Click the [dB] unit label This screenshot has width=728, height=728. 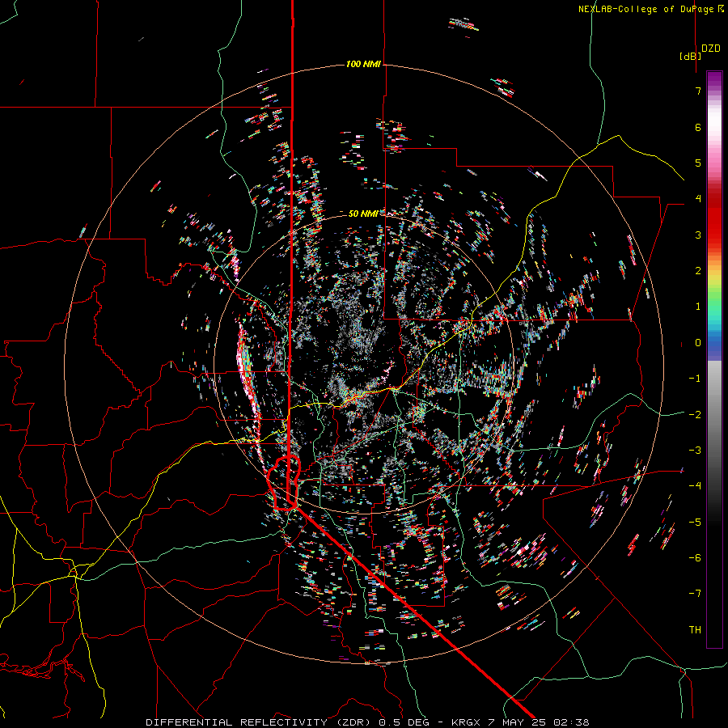point(691,56)
